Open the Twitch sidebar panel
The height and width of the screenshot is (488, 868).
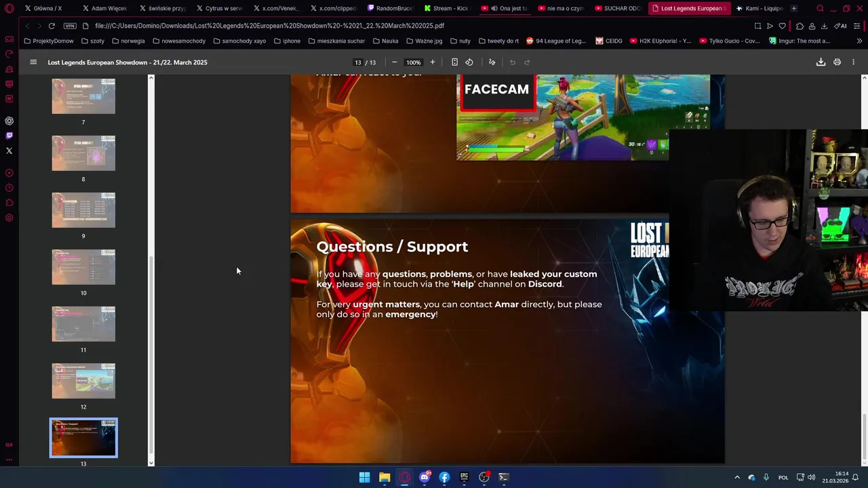point(9,136)
